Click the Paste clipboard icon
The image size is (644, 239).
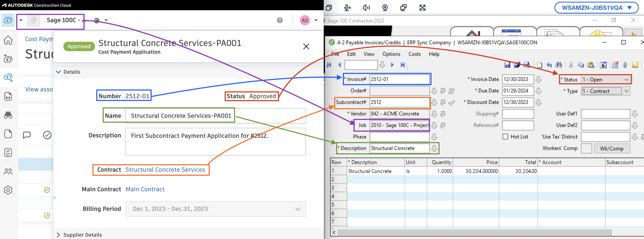tap(591, 65)
